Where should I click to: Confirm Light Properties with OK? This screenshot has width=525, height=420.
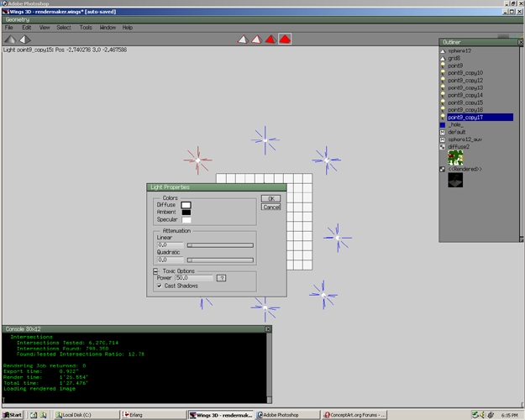click(270, 198)
